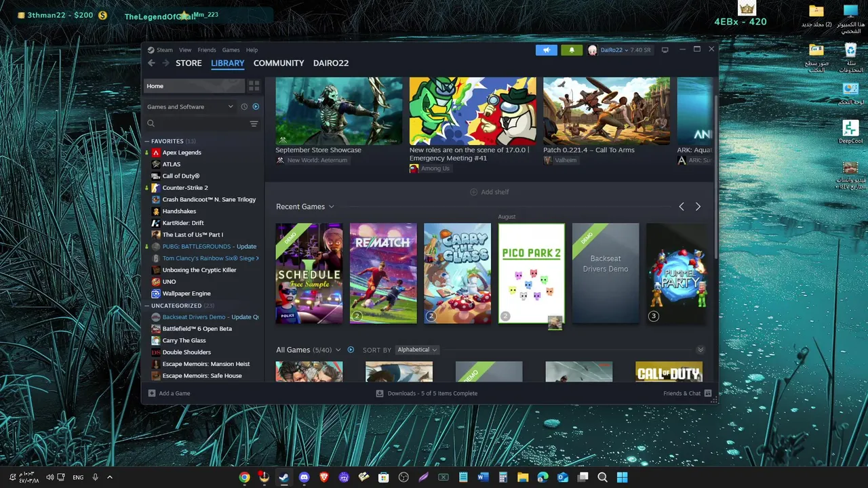The height and width of the screenshot is (488, 868).
Task: Click the Counter-Strike 2 game icon
Action: pos(156,188)
